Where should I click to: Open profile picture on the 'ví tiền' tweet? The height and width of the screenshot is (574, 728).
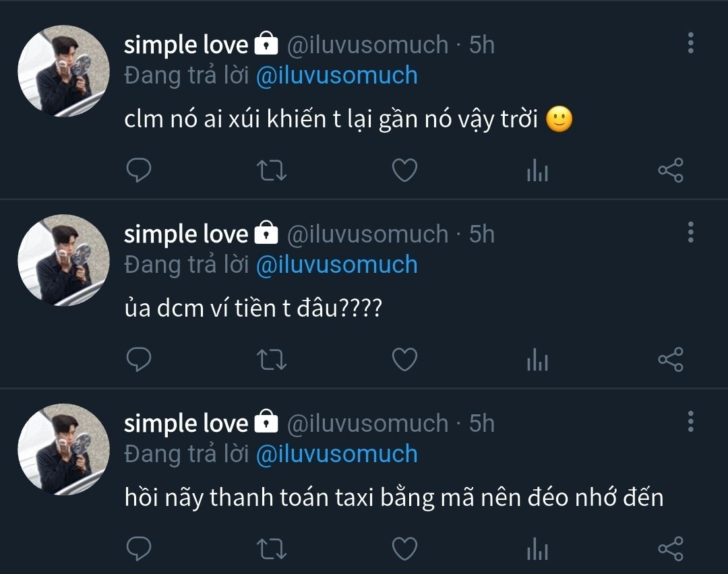pos(63,260)
